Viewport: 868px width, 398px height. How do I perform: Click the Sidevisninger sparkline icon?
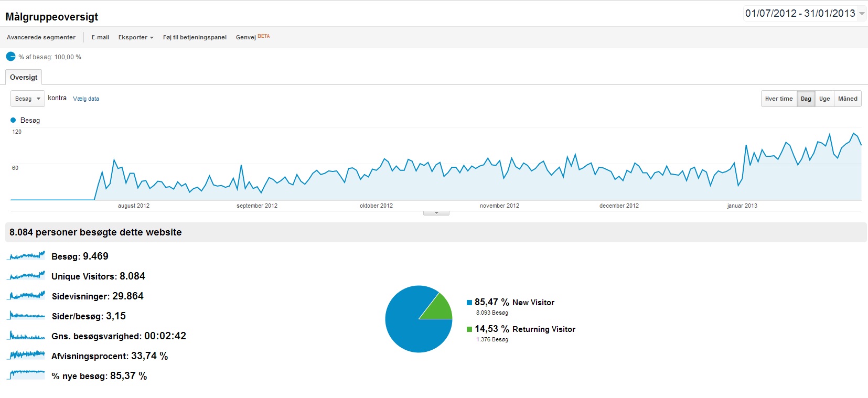[x=27, y=296]
